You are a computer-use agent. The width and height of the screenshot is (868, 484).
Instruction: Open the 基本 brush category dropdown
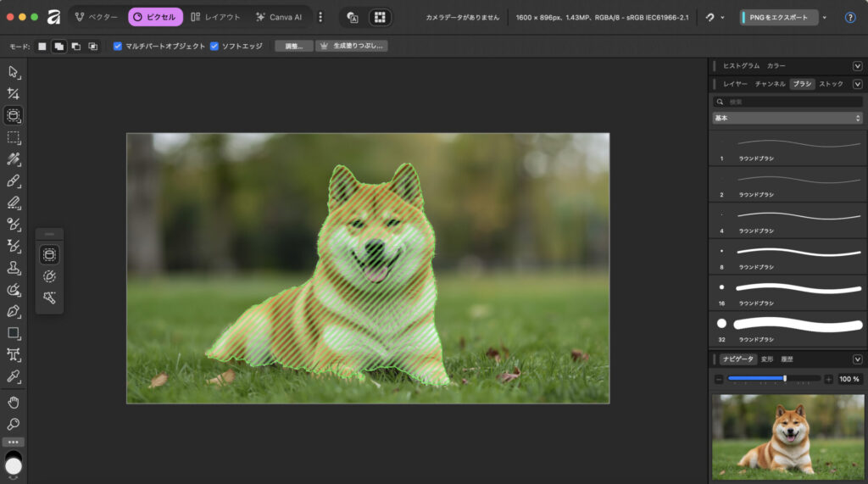(x=787, y=119)
